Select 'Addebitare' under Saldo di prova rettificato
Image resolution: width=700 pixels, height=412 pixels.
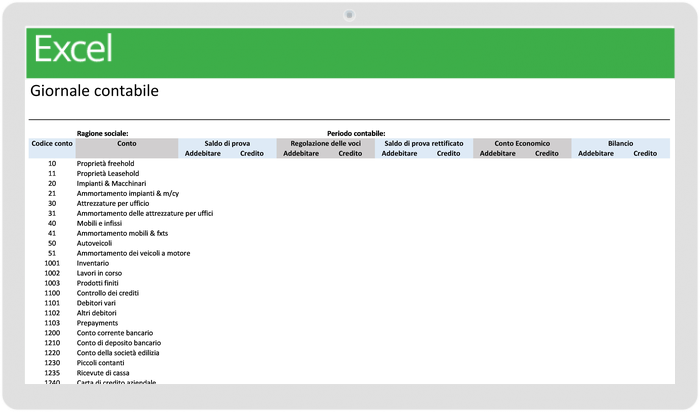click(x=399, y=153)
